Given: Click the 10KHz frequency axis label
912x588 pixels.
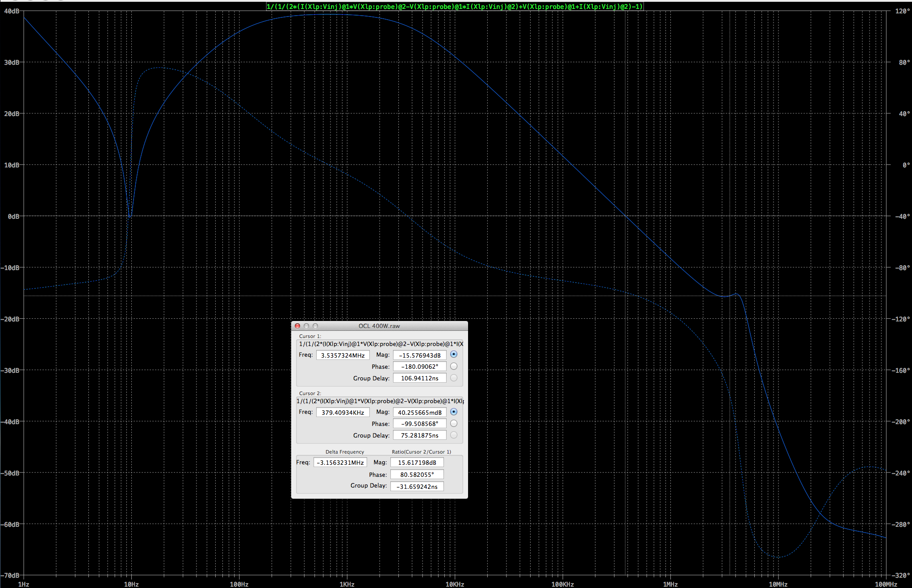Looking at the screenshot, I should (455, 584).
